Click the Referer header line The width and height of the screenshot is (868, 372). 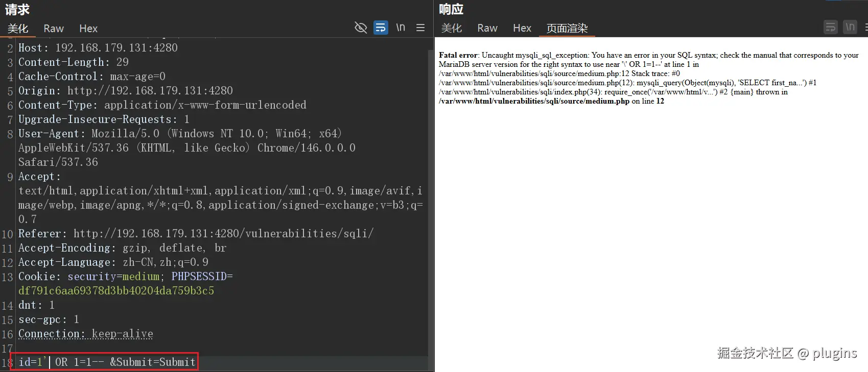pos(196,234)
